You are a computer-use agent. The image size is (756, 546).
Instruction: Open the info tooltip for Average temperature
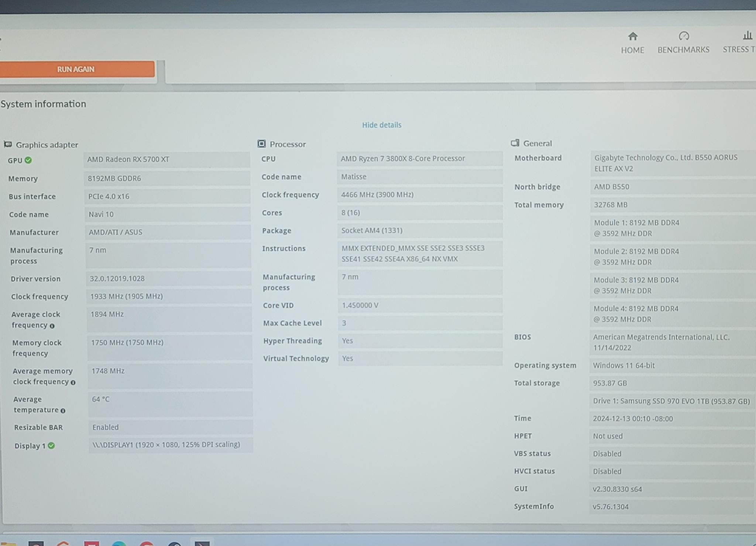click(63, 411)
